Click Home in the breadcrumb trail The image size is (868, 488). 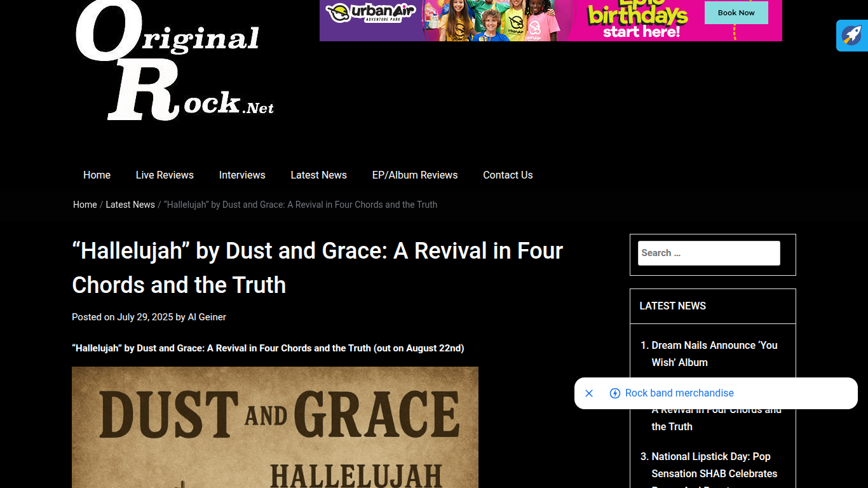pos(85,205)
